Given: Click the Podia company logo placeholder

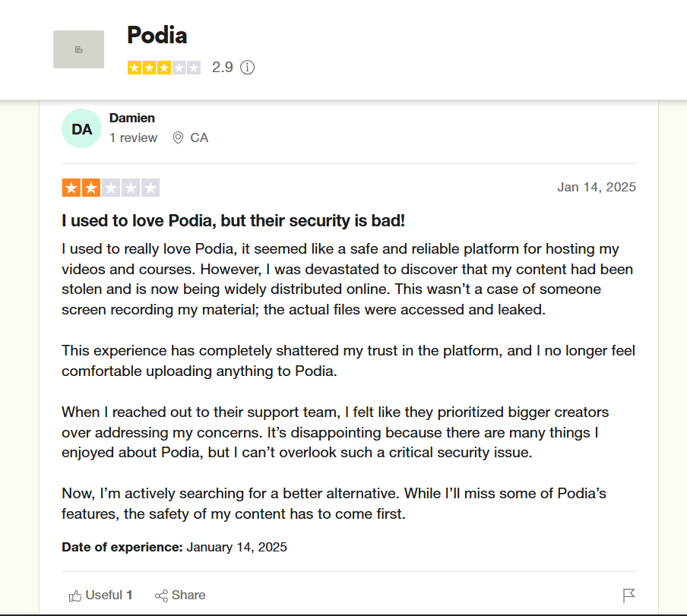Looking at the screenshot, I should click(78, 49).
